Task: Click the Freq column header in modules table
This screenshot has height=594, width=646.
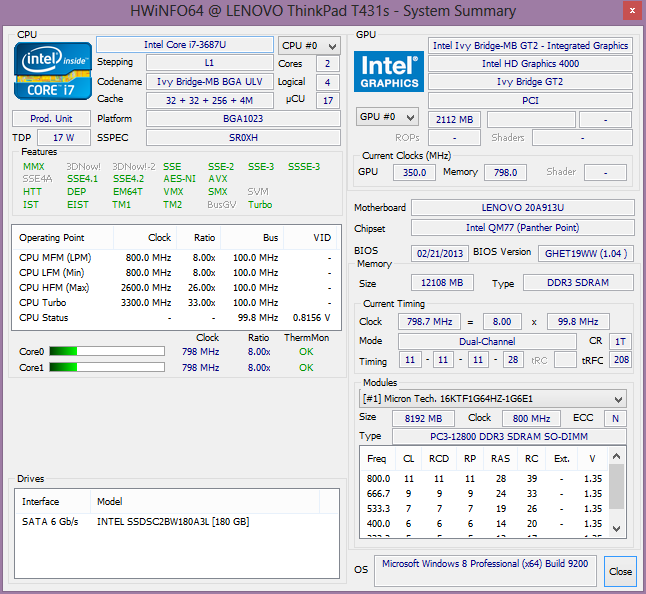Action: click(x=377, y=460)
